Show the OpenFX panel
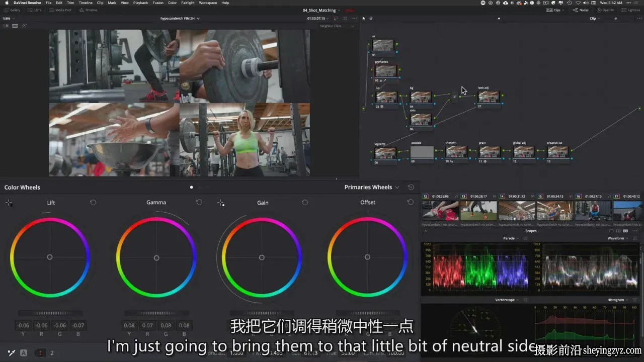 click(x=605, y=10)
